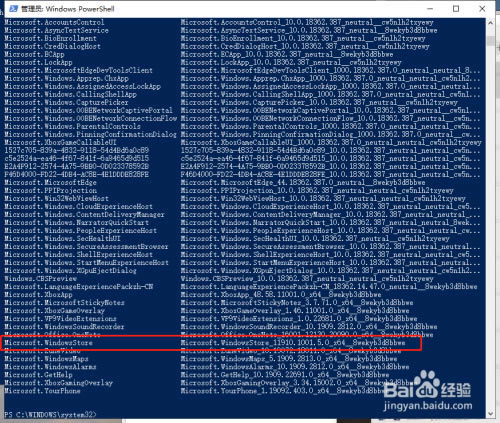The height and width of the screenshot is (423, 500).
Task: Click the Microsoft.MicrosoftStickyNotes_3.7.71.0_x64 full name
Action: [297, 302]
